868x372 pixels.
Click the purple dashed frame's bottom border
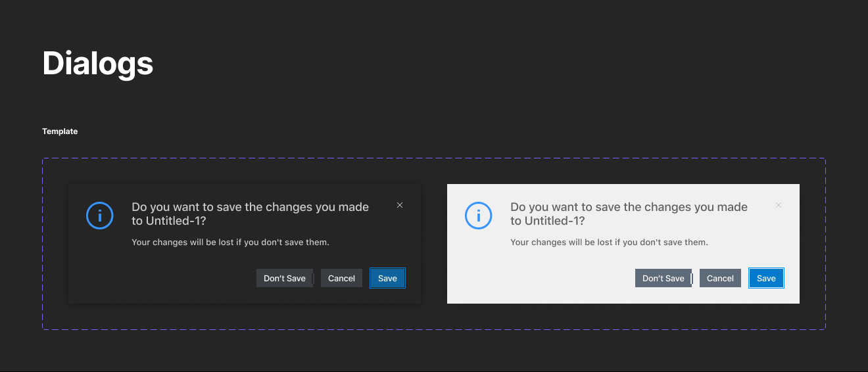(x=434, y=329)
